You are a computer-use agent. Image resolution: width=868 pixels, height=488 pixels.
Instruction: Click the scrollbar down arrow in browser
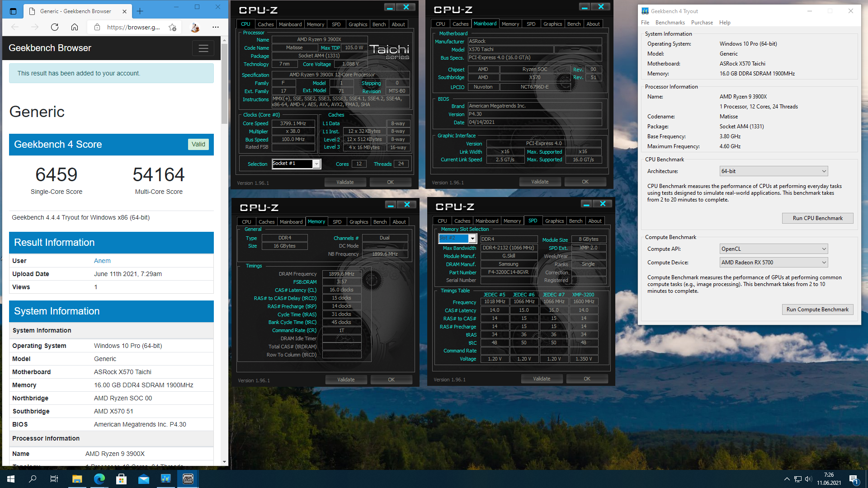point(225,462)
